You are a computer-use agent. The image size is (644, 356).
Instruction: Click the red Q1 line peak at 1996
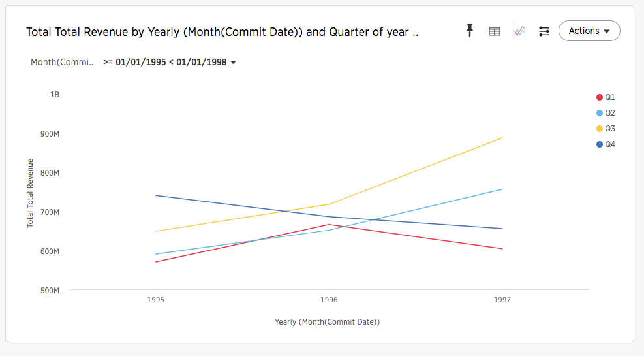(x=329, y=225)
